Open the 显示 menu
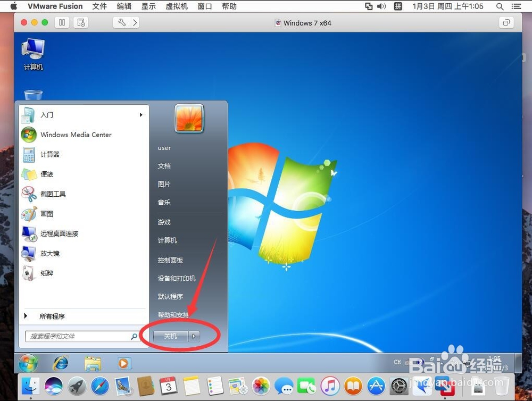The width and height of the screenshot is (532, 401). (x=148, y=6)
